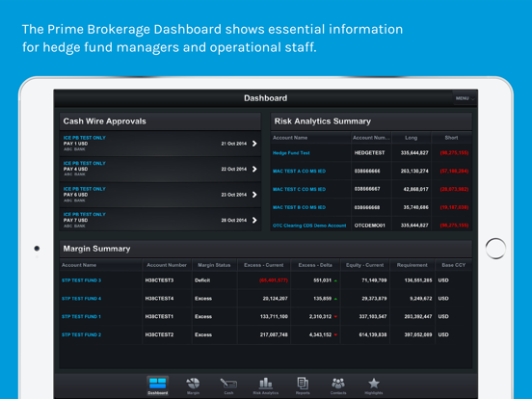This screenshot has height=399, width=532.
Task: Click the Excess - Current column header
Action: pos(264,265)
